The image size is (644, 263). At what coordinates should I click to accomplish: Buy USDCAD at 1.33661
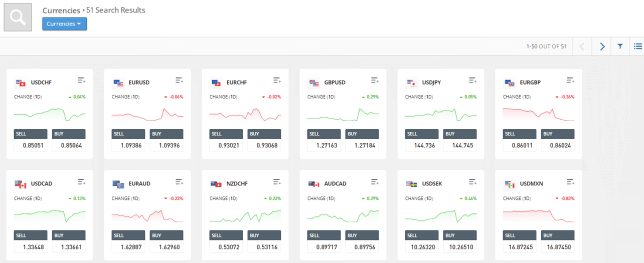[69, 241]
